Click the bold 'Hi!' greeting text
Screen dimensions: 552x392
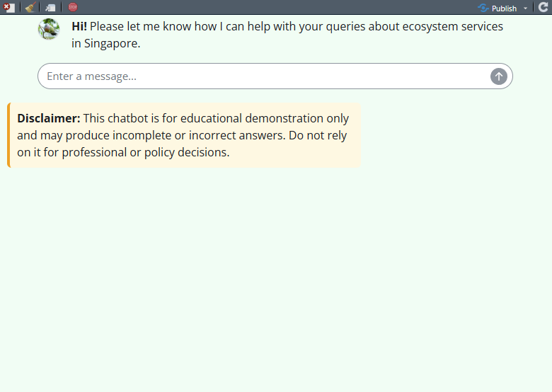[79, 26]
